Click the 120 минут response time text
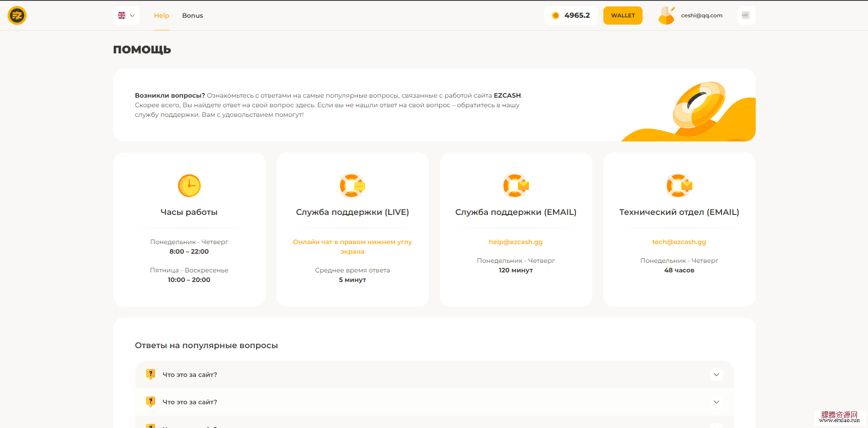This screenshot has height=428, width=868. tap(516, 270)
